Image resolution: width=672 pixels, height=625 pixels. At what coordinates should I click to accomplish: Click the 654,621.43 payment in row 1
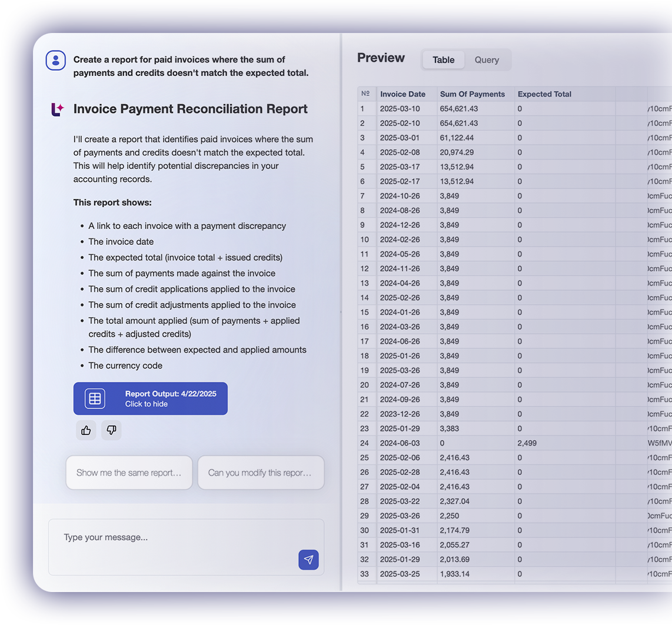click(x=459, y=109)
